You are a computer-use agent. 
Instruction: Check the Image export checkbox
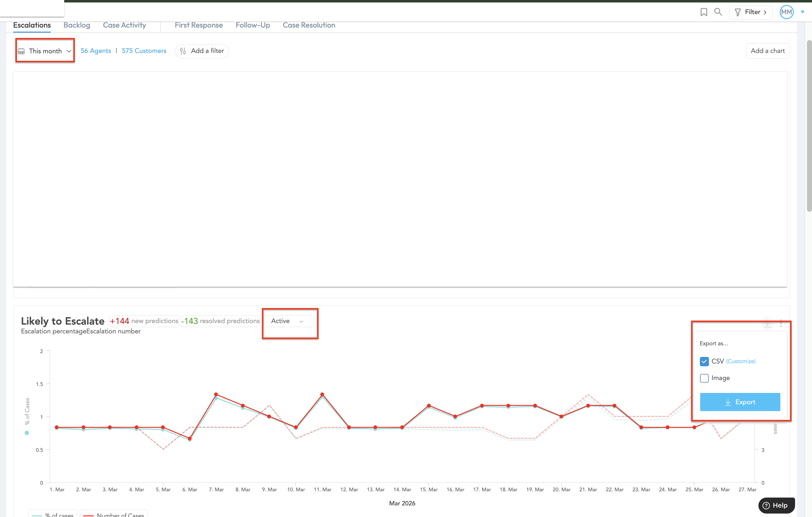(704, 378)
